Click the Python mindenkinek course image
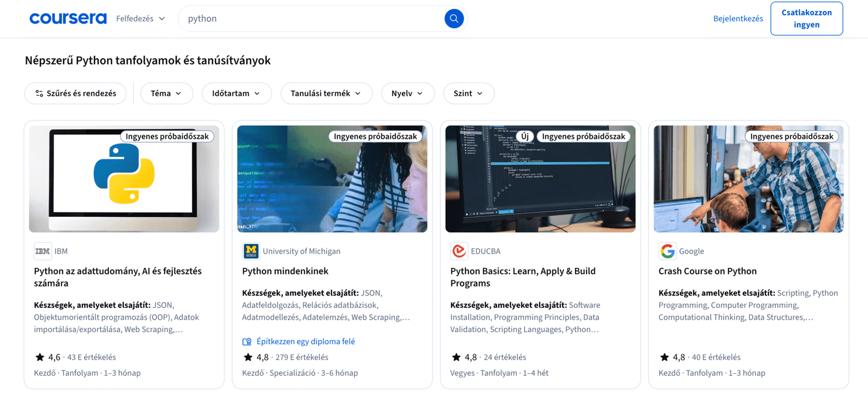Screen dimensions: 868x397 point(332,179)
